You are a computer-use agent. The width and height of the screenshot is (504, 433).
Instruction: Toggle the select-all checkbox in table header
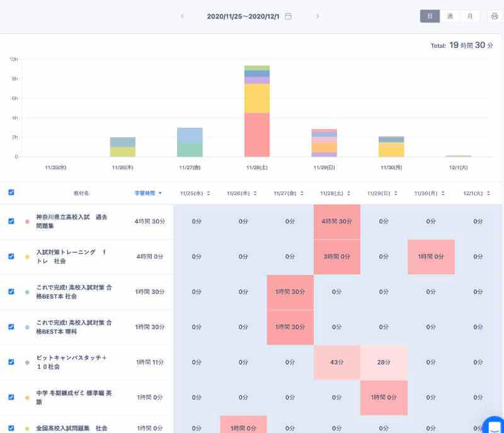point(11,193)
